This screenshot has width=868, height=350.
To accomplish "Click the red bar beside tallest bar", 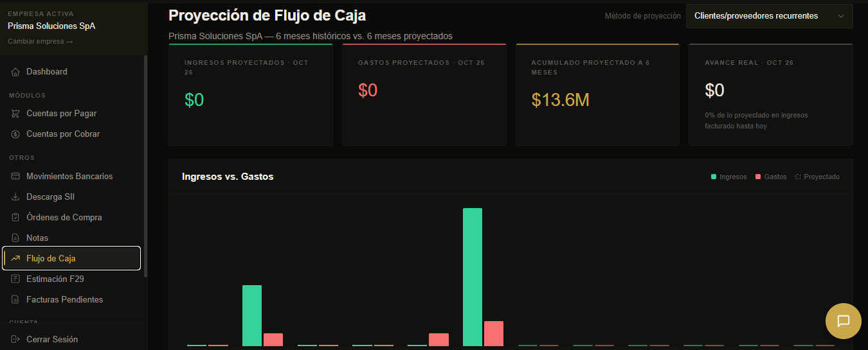I will (x=494, y=333).
